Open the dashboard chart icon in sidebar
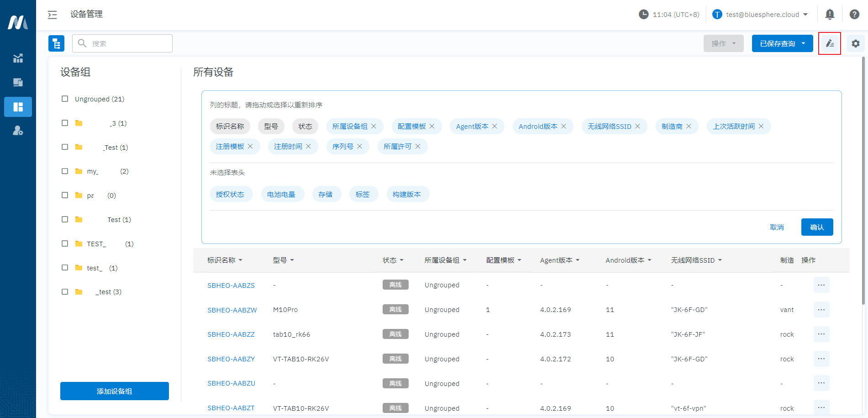868x418 pixels. tap(18, 58)
